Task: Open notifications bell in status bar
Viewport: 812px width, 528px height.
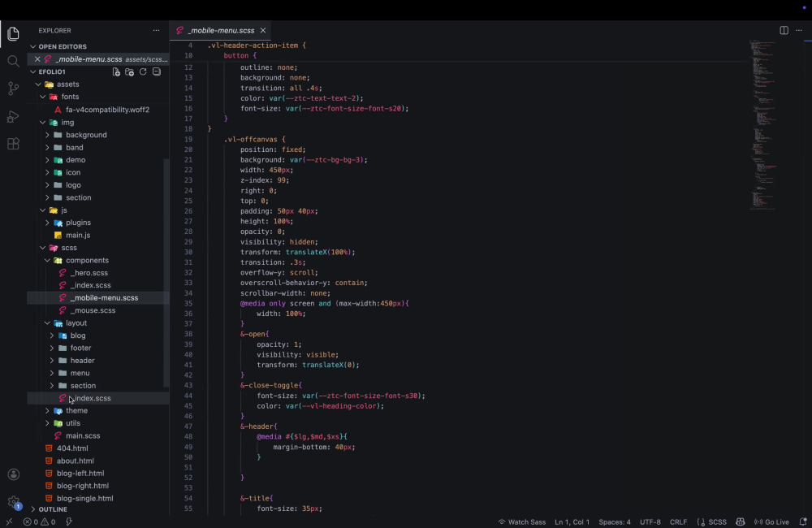Action: tap(803, 522)
